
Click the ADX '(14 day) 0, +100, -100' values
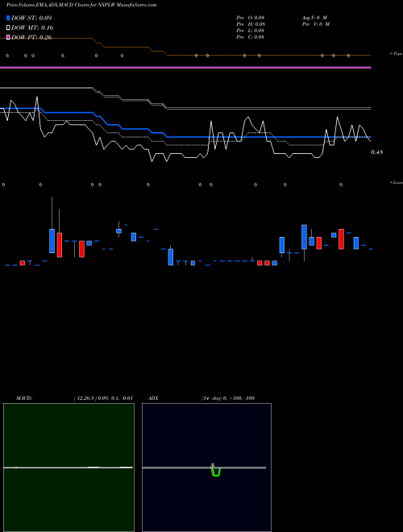point(228,398)
